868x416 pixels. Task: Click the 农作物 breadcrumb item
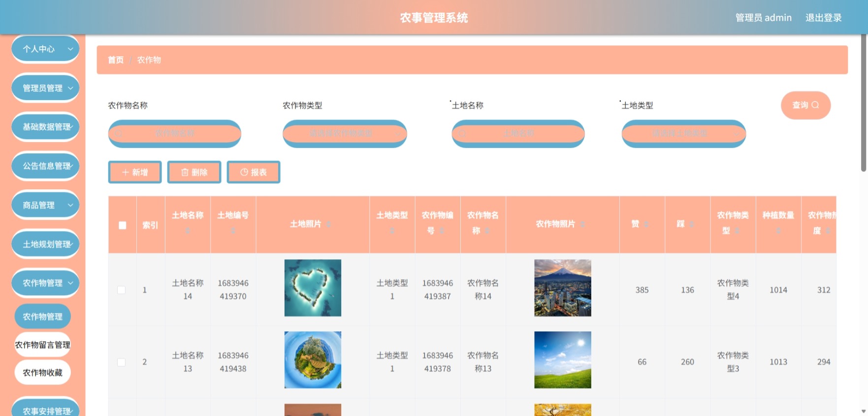coord(149,60)
